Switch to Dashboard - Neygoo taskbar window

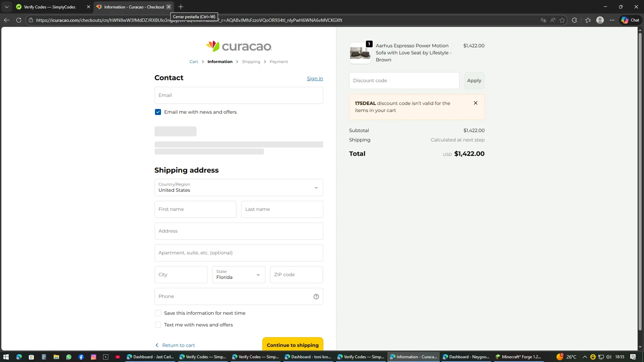click(x=466, y=357)
